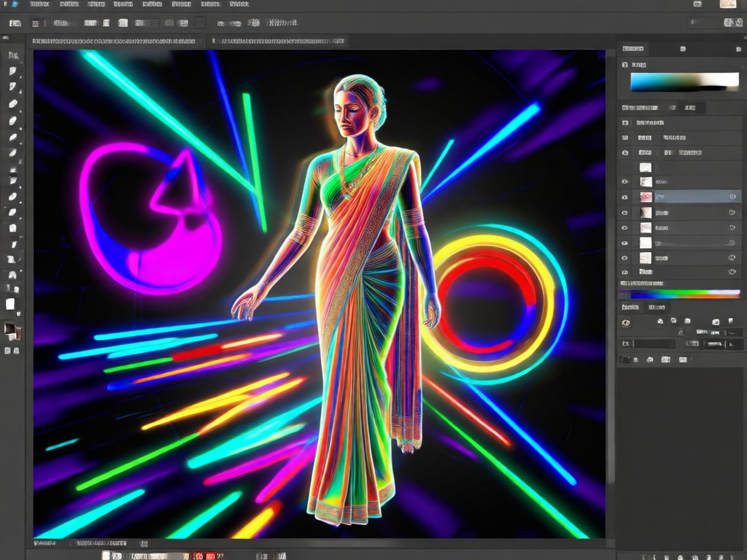Click the light-colored icon at top-right of the window
The image size is (747, 560).
coord(727,4)
